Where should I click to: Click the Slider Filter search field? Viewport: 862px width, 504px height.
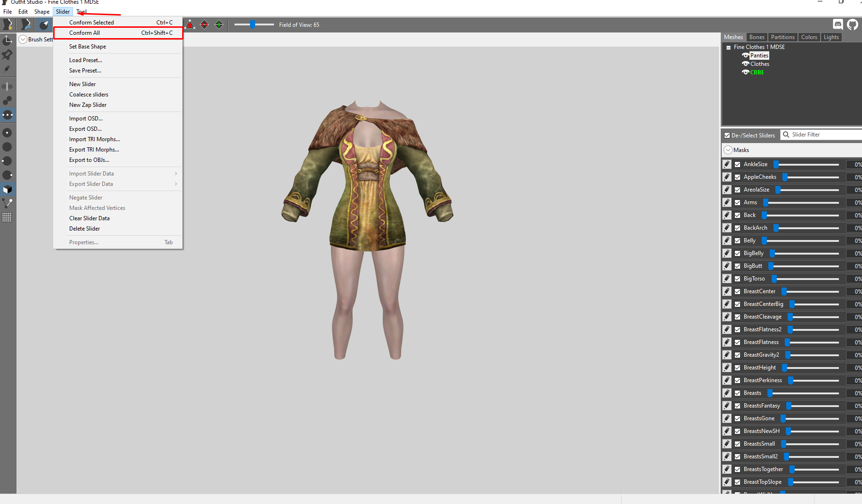click(822, 135)
